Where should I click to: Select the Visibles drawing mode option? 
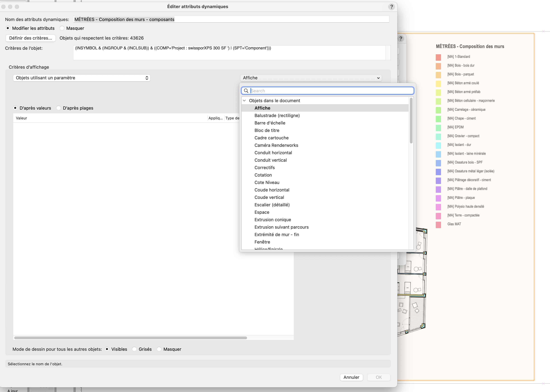pos(107,349)
